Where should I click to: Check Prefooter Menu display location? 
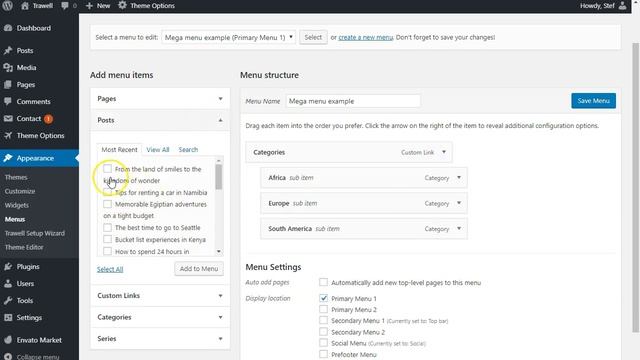[323, 354]
